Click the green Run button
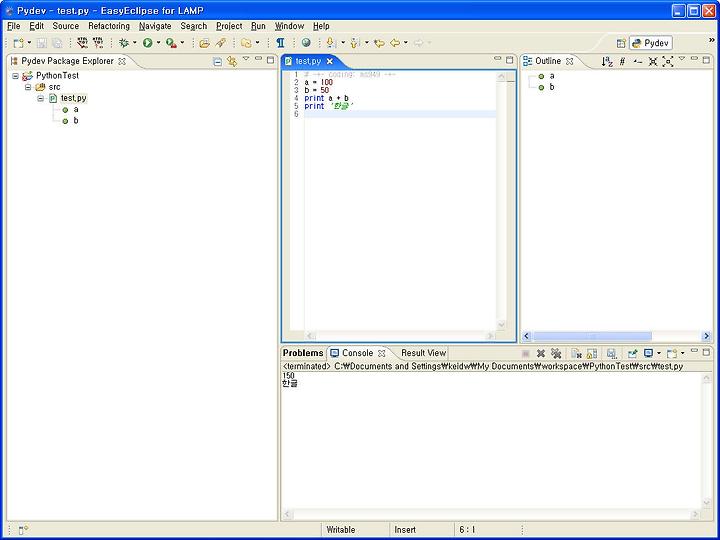The height and width of the screenshot is (540, 720). click(147, 43)
